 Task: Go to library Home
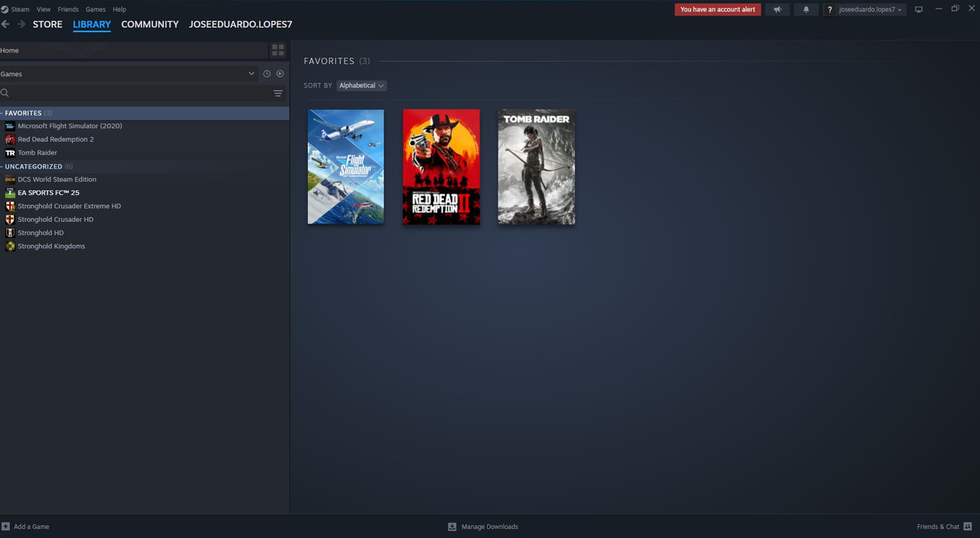132,51
